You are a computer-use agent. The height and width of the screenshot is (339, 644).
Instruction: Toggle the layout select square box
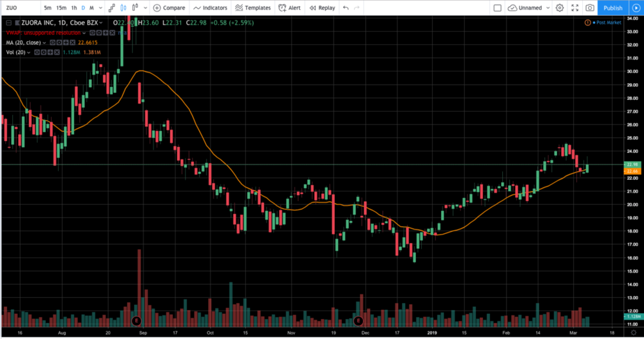(497, 8)
